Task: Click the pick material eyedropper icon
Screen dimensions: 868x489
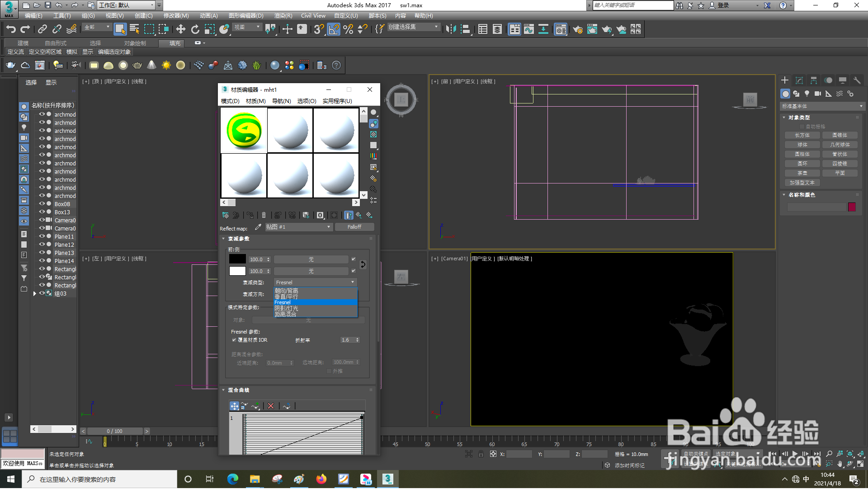Action: (x=258, y=227)
